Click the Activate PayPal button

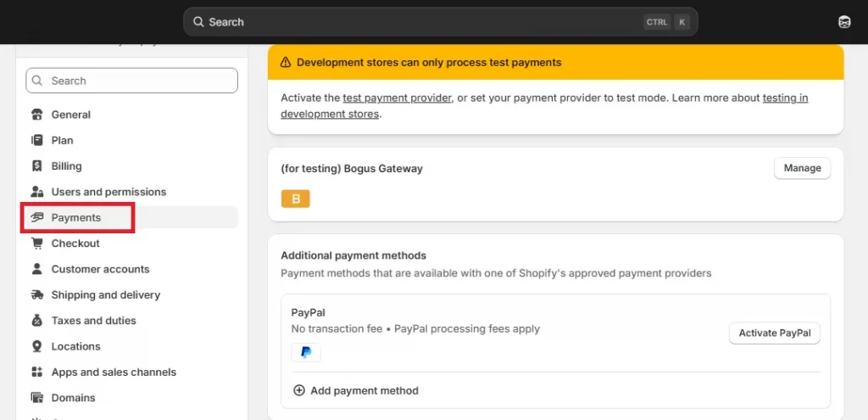click(774, 333)
